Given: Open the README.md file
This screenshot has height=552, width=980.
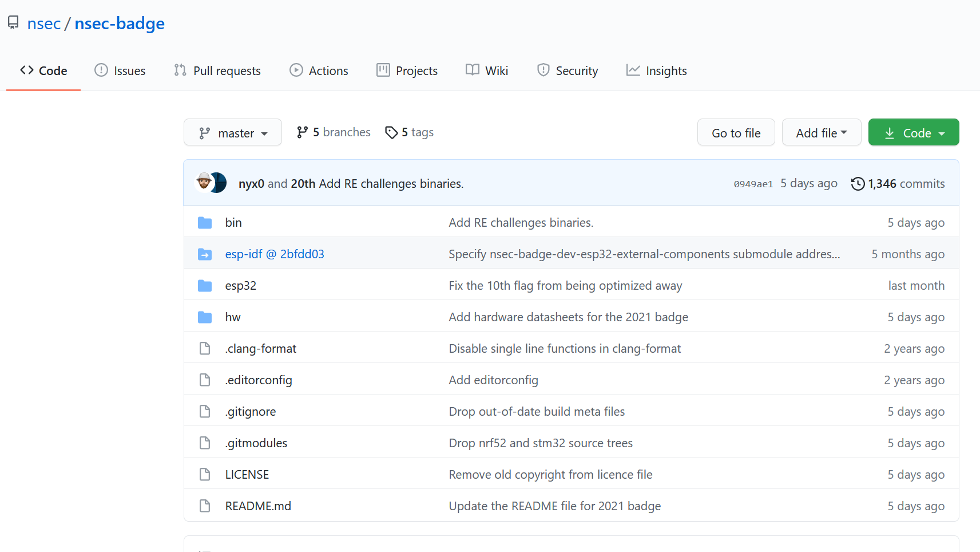Looking at the screenshot, I should 258,506.
